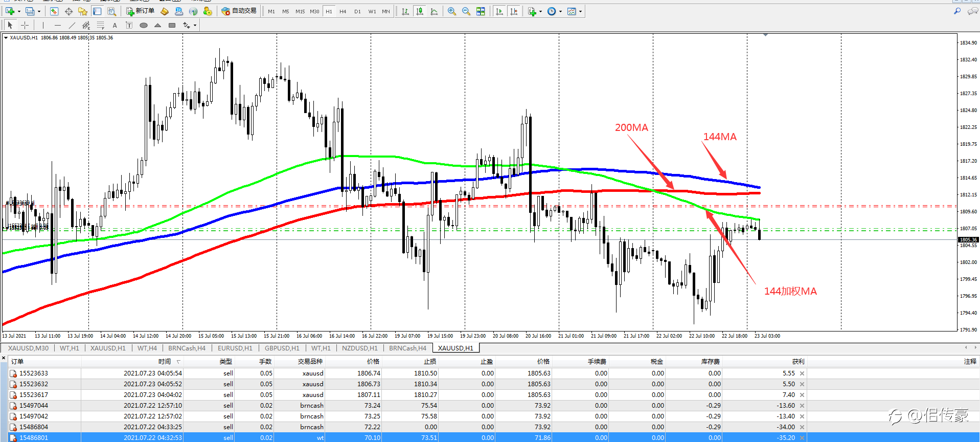
Task: Switch chart to D1 timeframe
Action: click(x=357, y=11)
